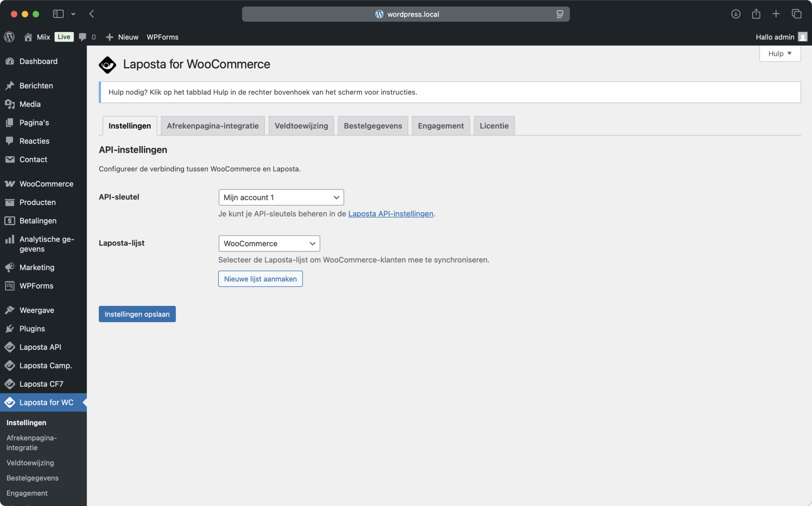
Task: Open a new Safari tab
Action: point(776,14)
